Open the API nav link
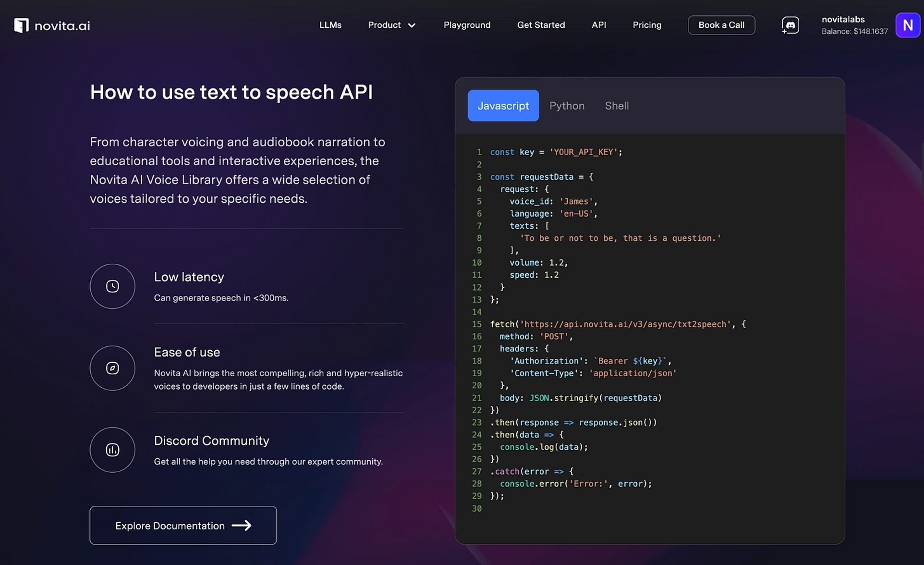 (598, 25)
